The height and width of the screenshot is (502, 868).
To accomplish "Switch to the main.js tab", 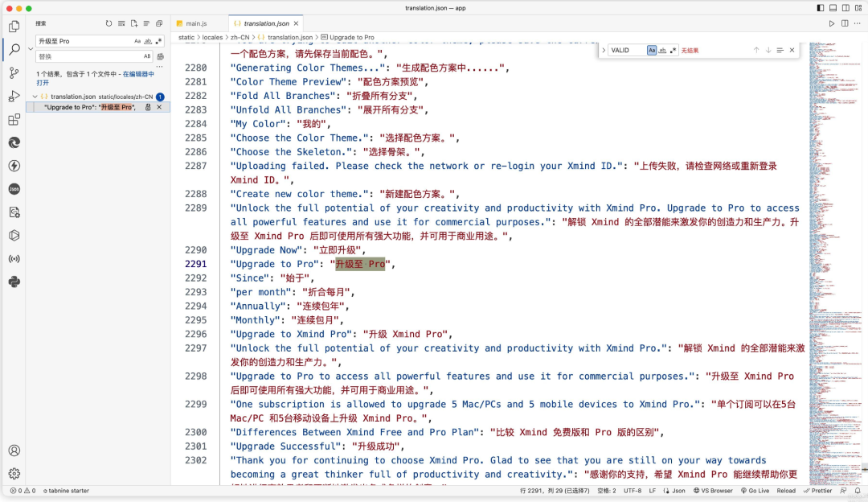I will tap(196, 23).
